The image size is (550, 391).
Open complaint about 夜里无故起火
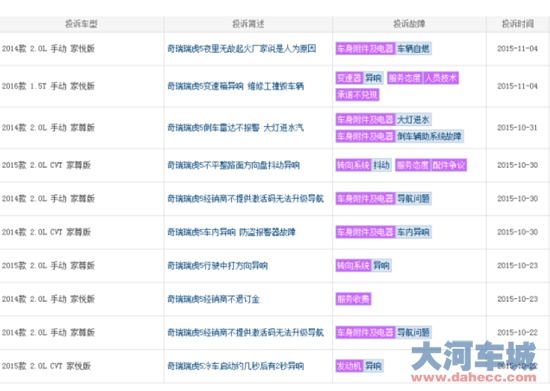[x=241, y=49]
